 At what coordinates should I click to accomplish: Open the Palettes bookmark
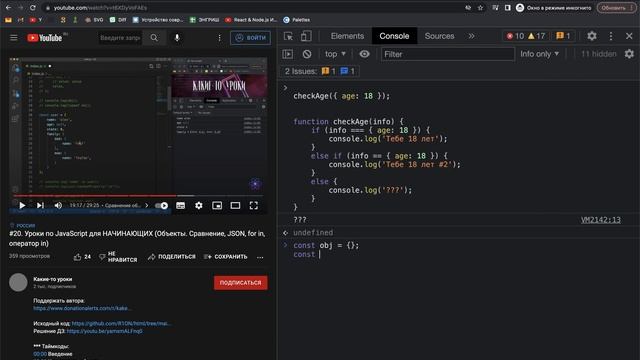(x=297, y=20)
